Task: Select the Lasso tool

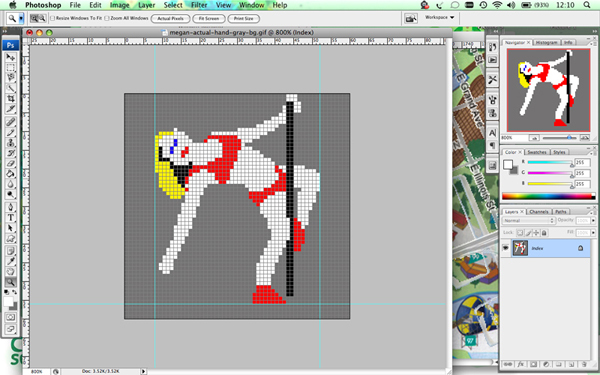Action: pos(11,78)
